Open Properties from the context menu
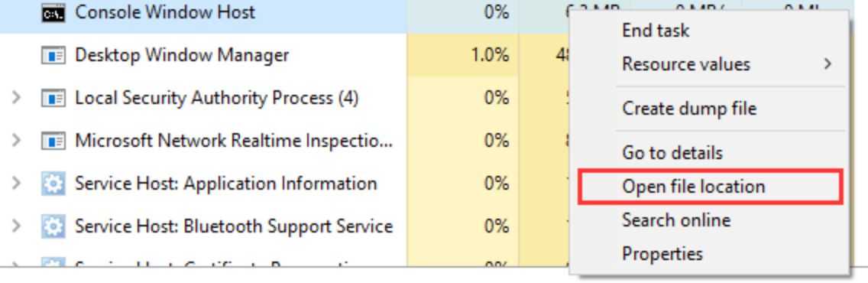 [662, 254]
